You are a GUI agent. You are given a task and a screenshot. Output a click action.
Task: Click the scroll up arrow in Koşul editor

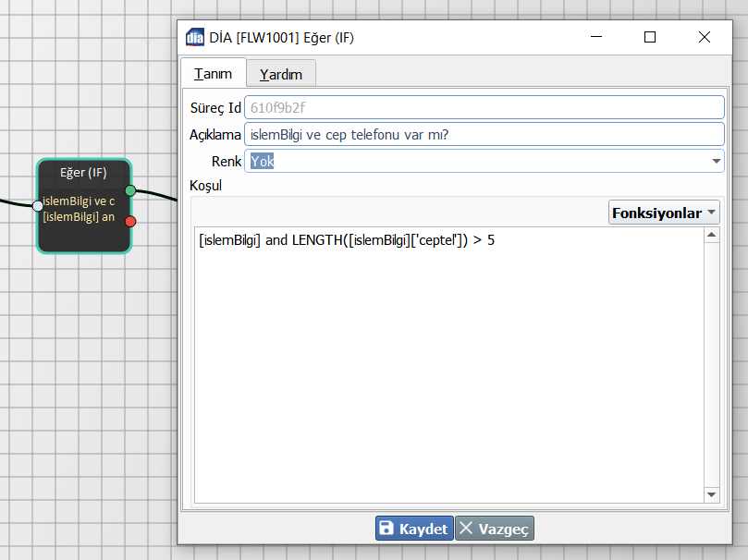tap(711, 235)
